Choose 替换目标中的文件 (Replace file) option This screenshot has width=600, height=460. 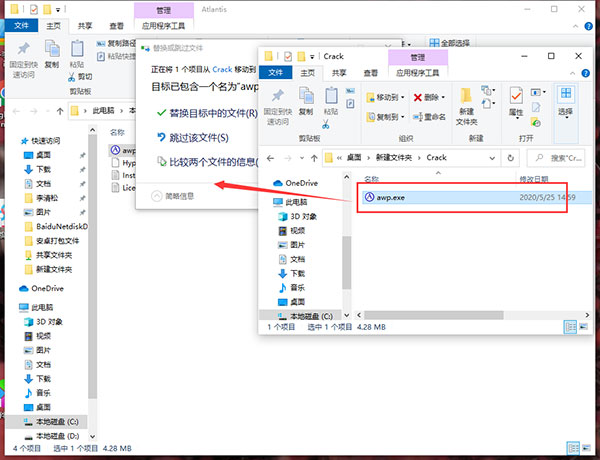pyautogui.click(x=212, y=113)
